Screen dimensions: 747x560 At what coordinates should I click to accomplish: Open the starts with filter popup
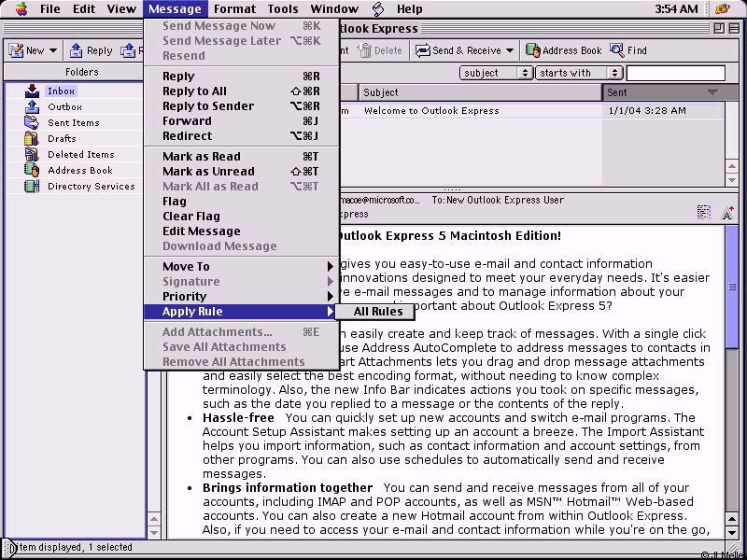579,73
